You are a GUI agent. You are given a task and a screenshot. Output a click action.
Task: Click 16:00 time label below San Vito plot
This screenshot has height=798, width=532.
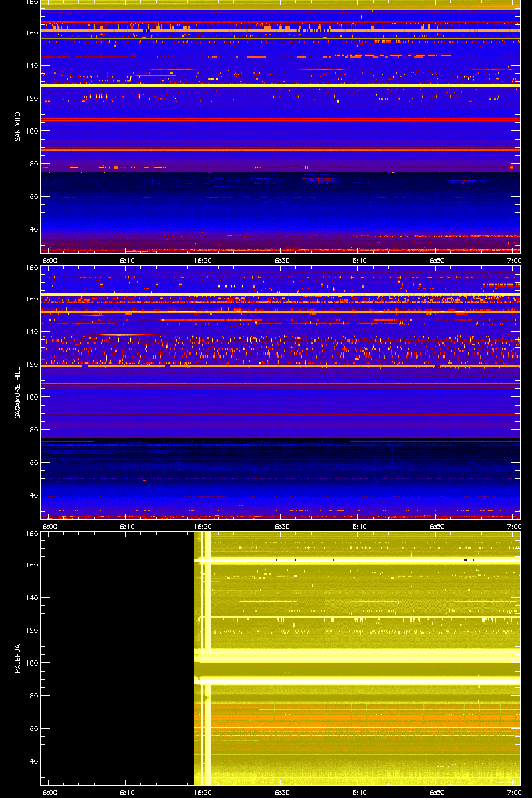(x=48, y=260)
